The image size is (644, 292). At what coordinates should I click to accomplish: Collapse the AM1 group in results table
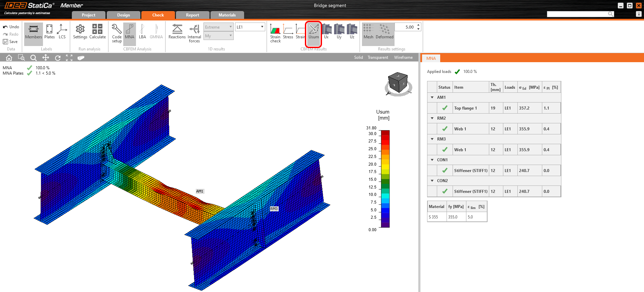tap(432, 97)
